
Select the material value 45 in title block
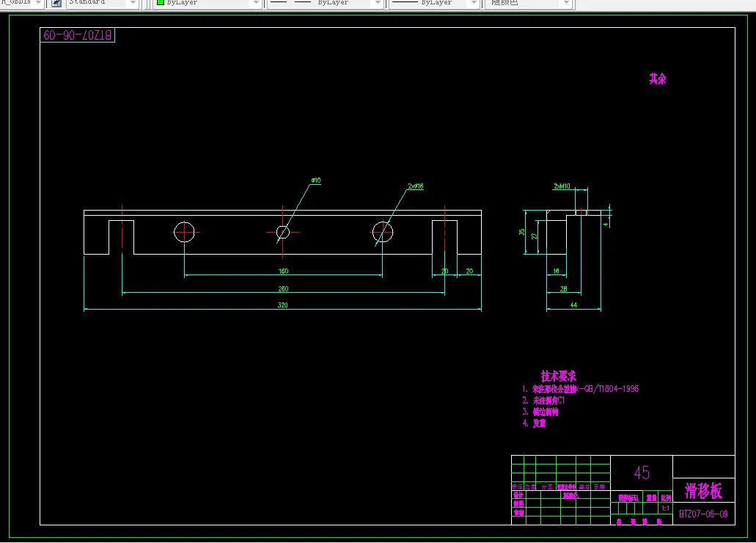point(642,473)
